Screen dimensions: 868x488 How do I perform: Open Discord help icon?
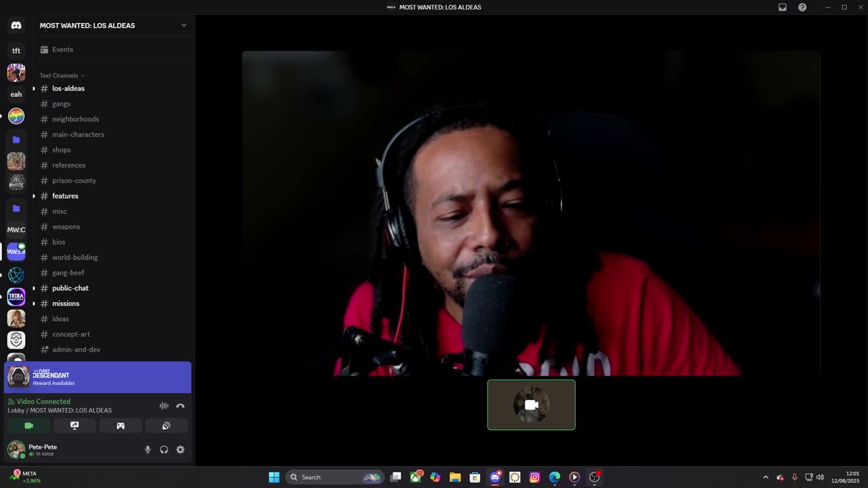[802, 7]
